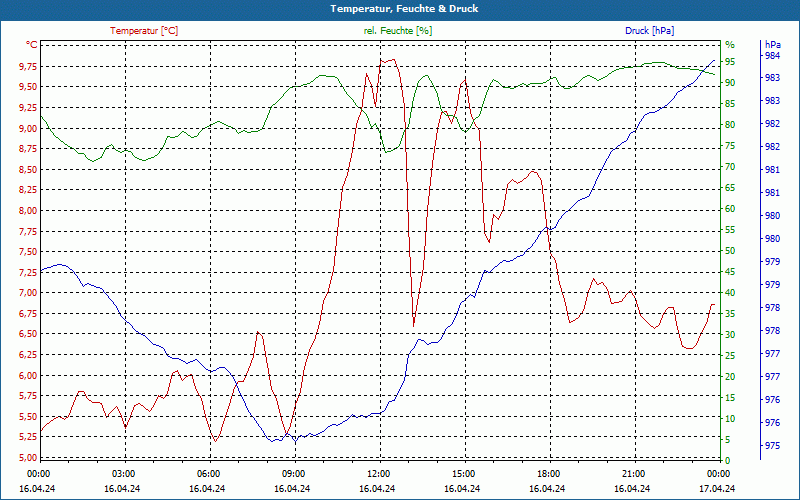Click the "8,25" temperature axis tick
Image resolution: width=800 pixels, height=500 pixels.
(29, 190)
